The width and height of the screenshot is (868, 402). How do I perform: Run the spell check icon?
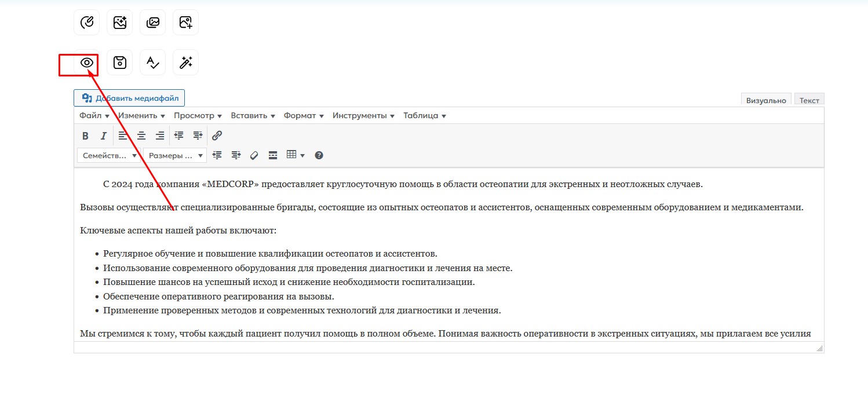152,63
